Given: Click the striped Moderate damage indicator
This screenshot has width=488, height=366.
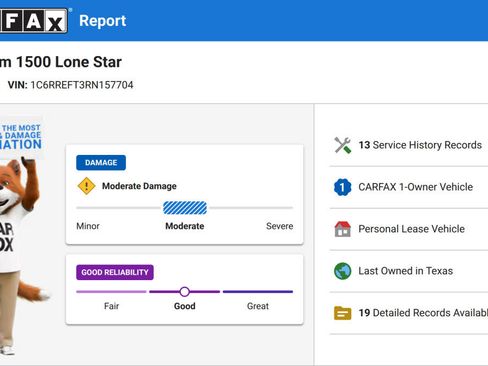Looking at the screenshot, I should tap(185, 208).
